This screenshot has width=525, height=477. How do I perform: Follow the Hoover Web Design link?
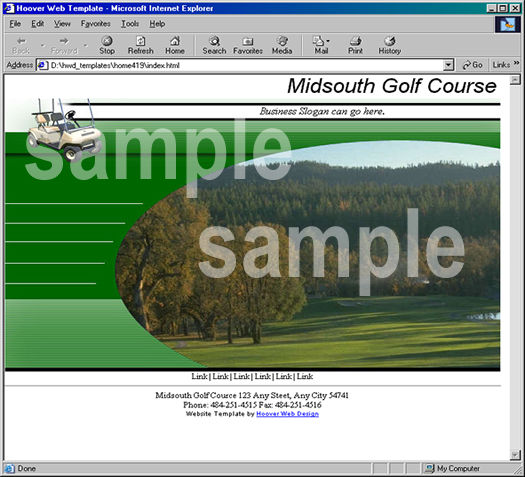click(287, 414)
